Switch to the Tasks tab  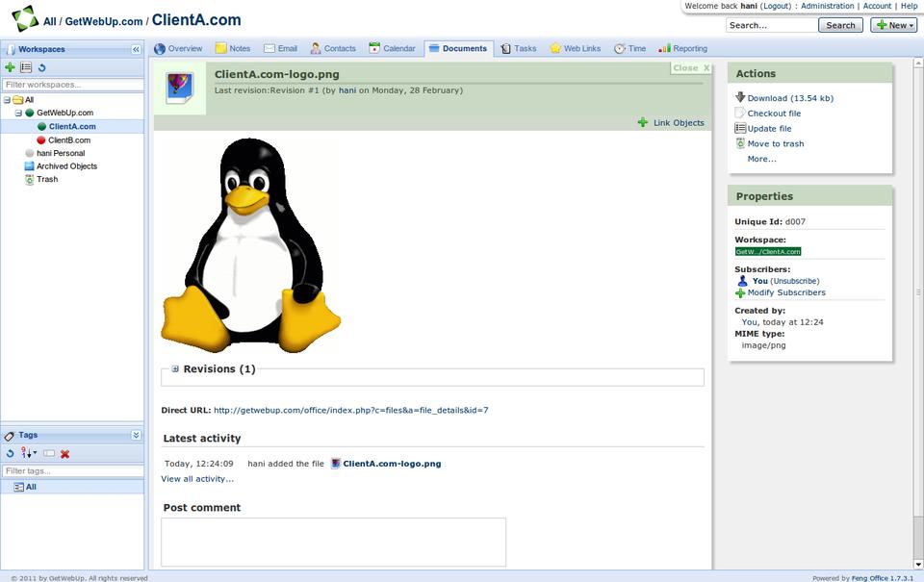pos(519,48)
